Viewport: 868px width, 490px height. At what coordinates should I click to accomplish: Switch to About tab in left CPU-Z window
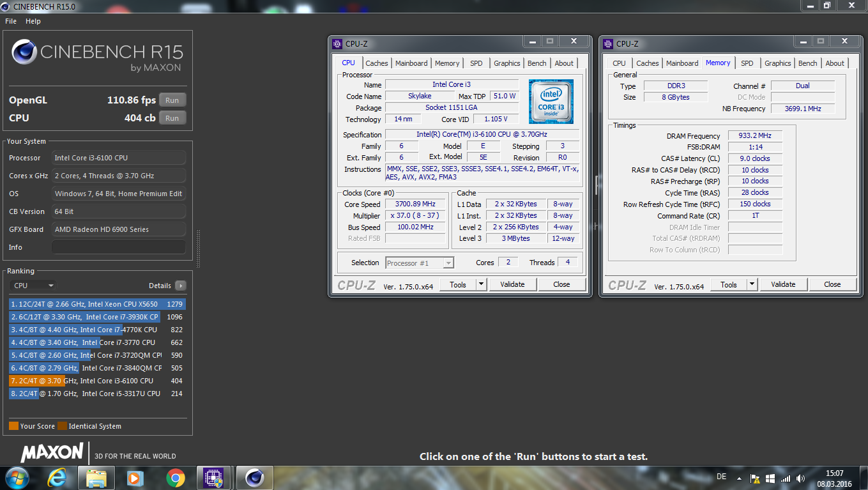564,63
